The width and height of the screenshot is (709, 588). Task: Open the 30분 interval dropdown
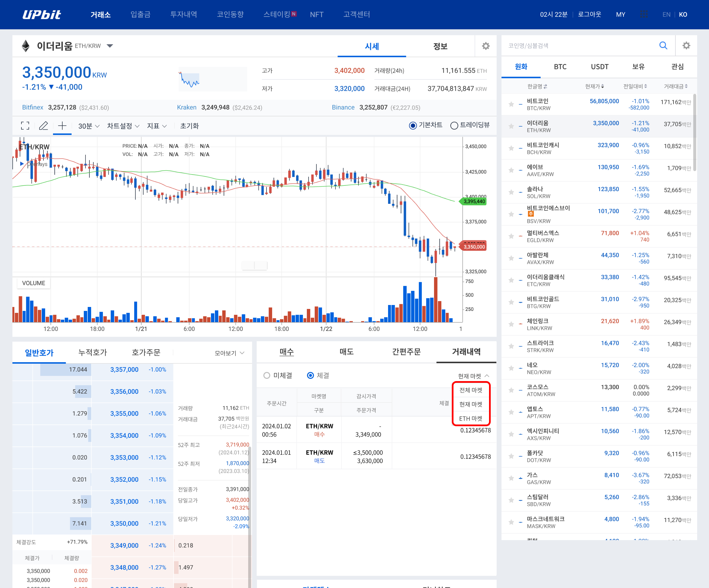pos(89,126)
